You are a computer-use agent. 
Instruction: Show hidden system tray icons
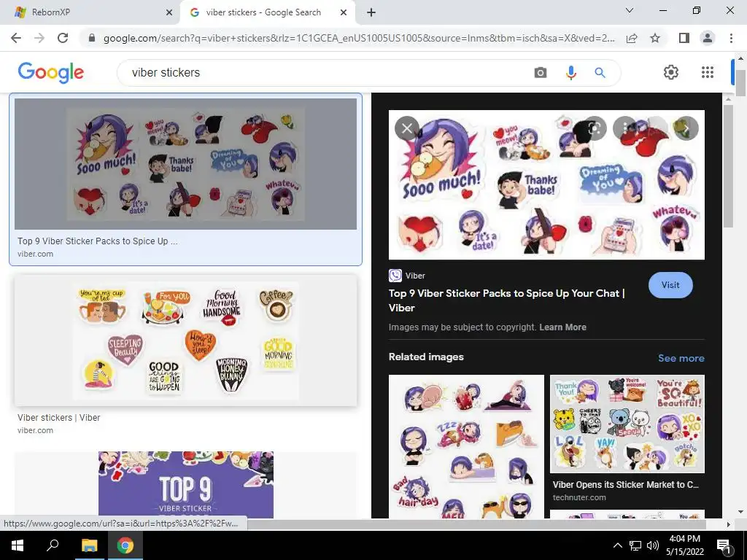[617, 545]
